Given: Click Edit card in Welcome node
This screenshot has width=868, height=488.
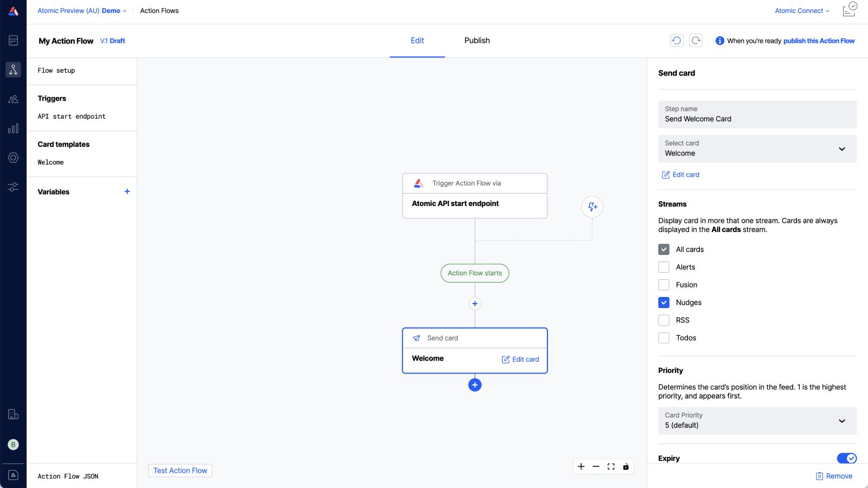Looking at the screenshot, I should tap(520, 359).
